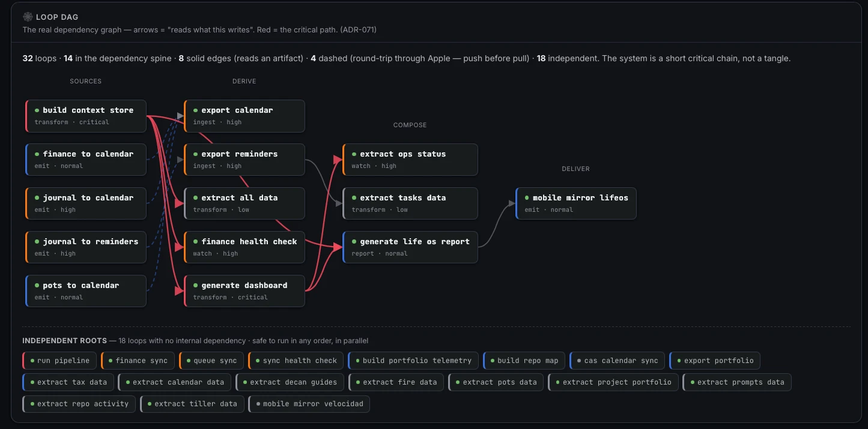Click the generate life os report node
868x429 pixels.
pyautogui.click(x=410, y=247)
